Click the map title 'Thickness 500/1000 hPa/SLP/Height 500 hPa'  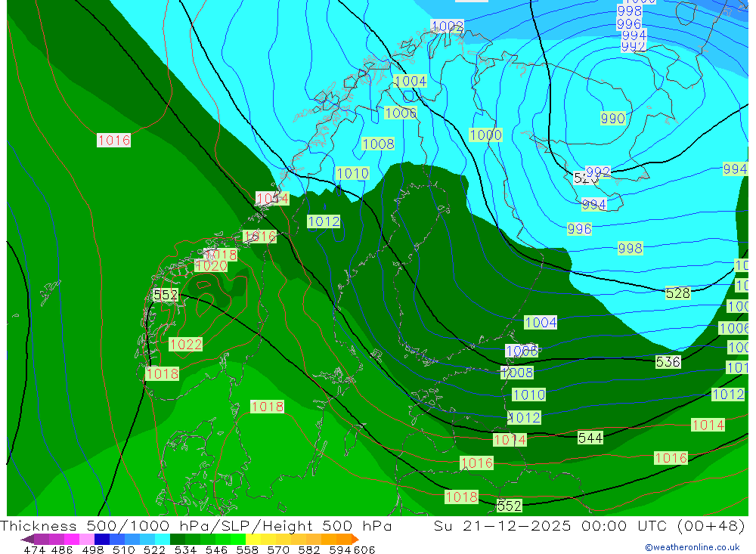pyautogui.click(x=196, y=525)
